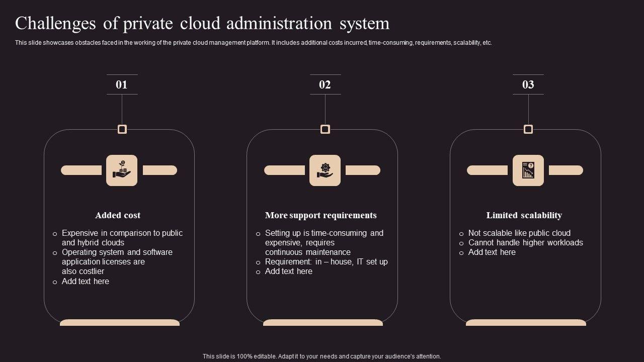The image size is (644, 362).
Task: Click 'Add text here' under Added cost
Action: pos(85,281)
